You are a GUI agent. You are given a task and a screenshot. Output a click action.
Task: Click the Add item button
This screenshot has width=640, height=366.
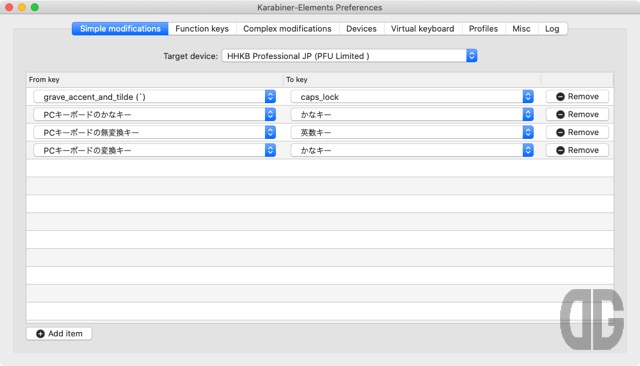coord(59,334)
